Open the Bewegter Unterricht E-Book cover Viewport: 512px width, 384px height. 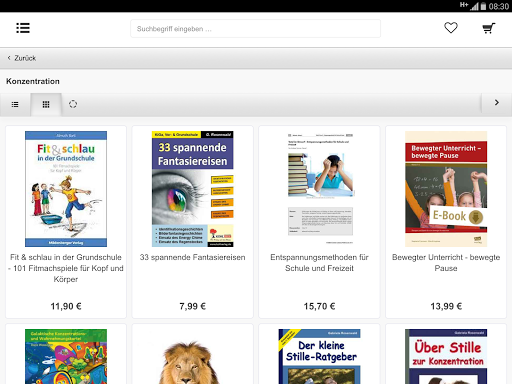(446, 189)
